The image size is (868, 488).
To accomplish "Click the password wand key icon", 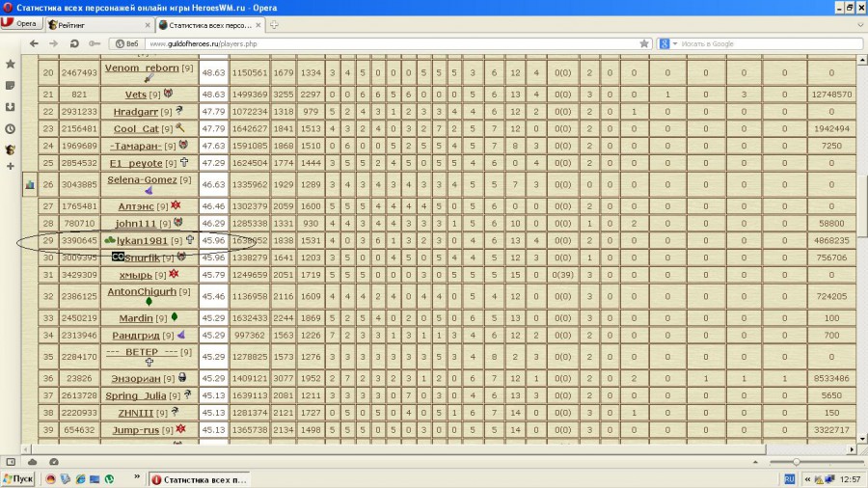I will tap(95, 43).
